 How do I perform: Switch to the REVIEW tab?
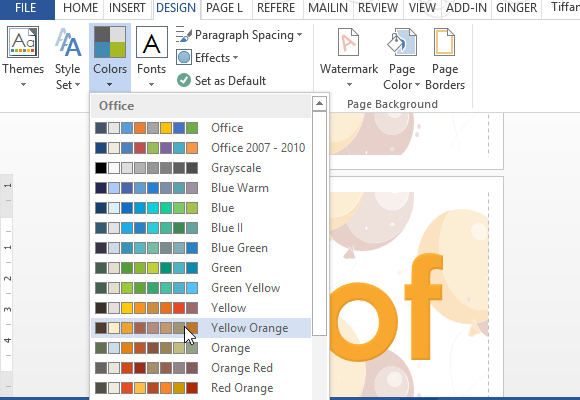pyautogui.click(x=377, y=8)
